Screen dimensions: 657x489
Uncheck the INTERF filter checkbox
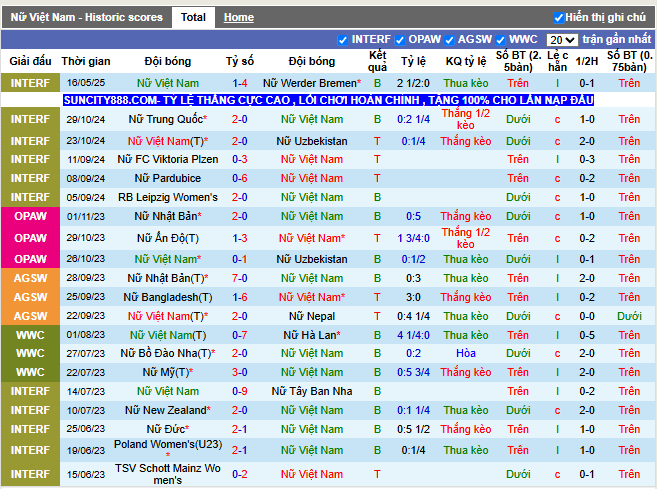(343, 40)
